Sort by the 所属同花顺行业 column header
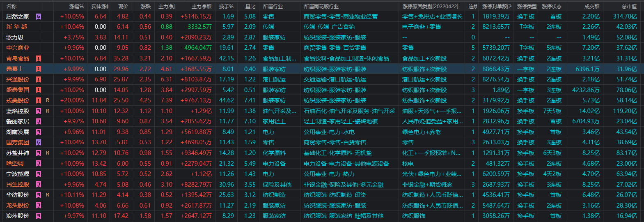 [321, 6]
